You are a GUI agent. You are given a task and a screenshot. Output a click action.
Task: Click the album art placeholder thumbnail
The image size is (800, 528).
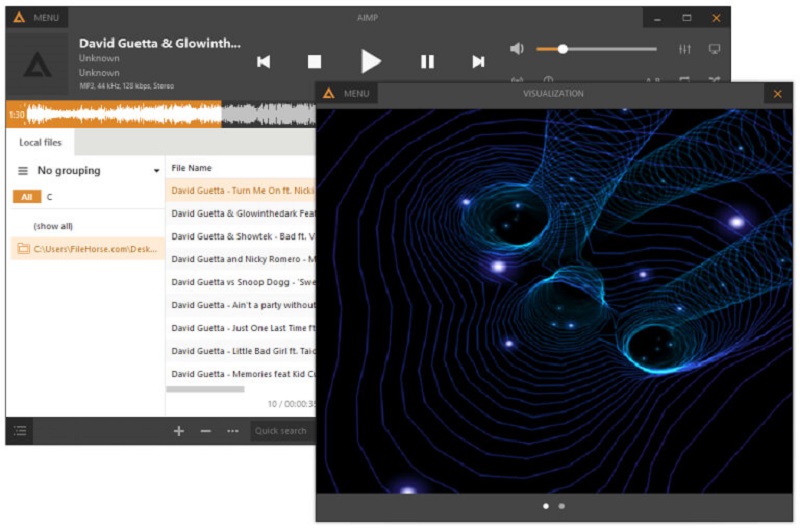click(x=37, y=64)
